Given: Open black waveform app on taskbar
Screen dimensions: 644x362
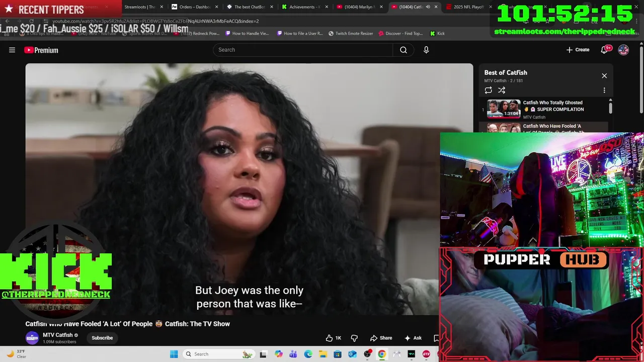Looking at the screenshot, I should pos(412,354).
